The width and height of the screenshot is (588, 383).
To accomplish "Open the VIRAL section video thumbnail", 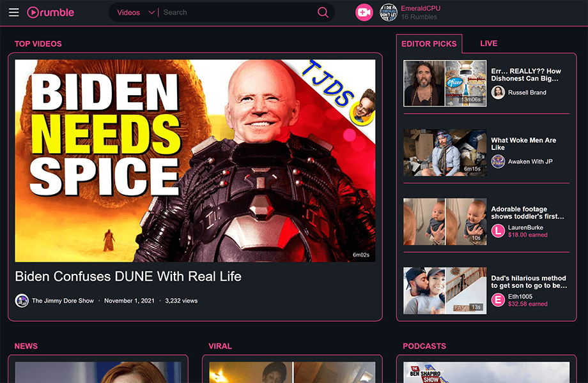I will click(292, 373).
